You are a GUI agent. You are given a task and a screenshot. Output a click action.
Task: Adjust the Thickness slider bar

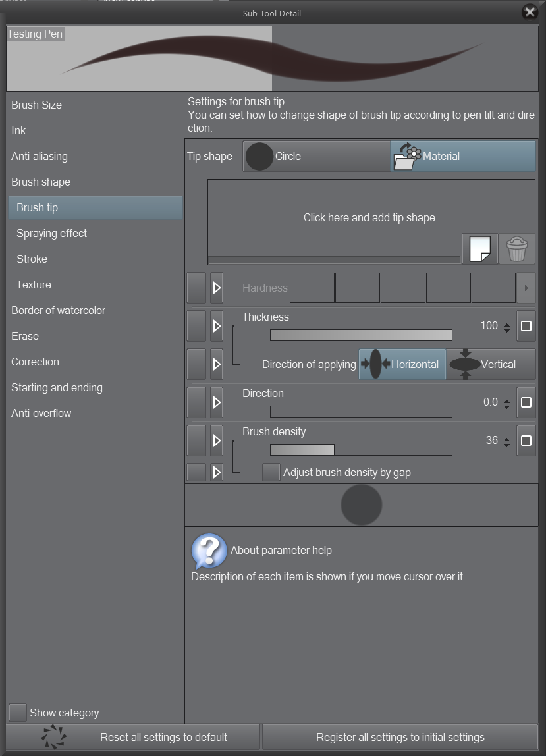click(x=361, y=335)
